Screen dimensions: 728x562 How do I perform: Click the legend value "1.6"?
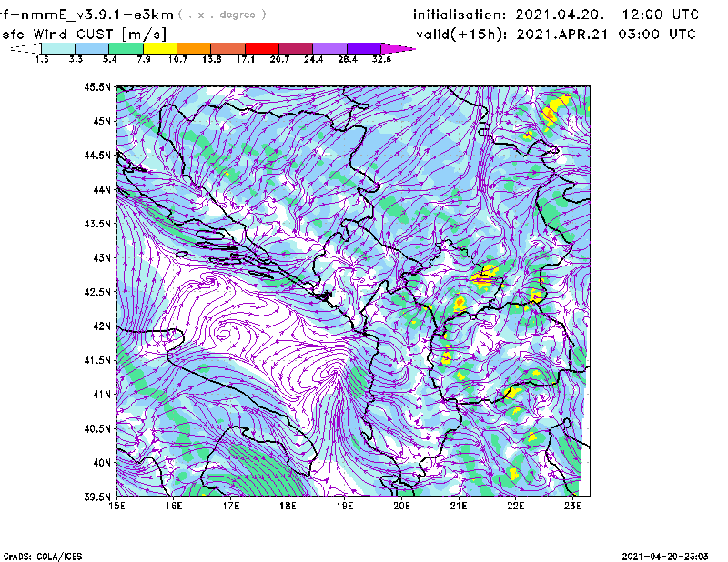point(42,59)
